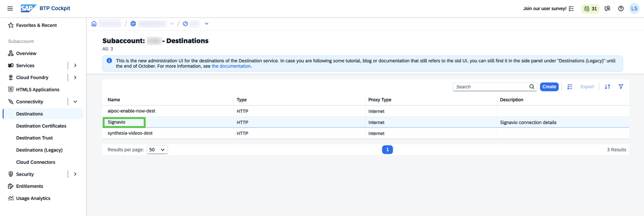Click page 1 pagination button

coord(387,150)
